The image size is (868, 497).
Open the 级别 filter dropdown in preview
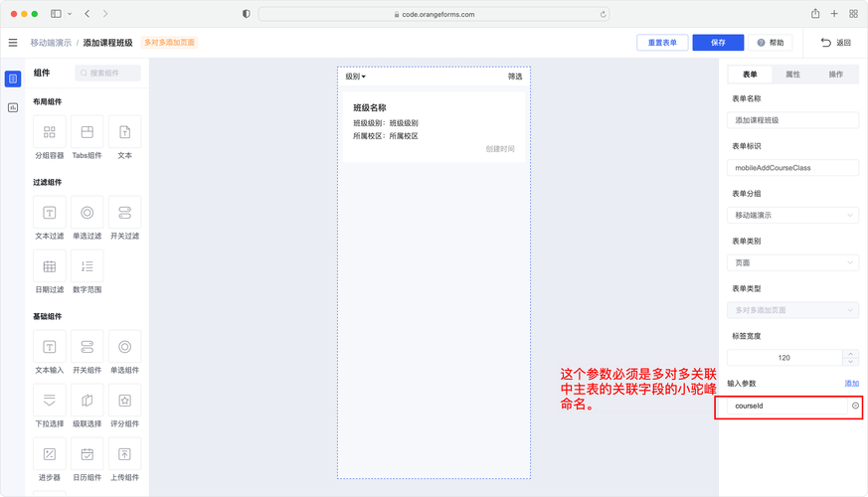click(x=355, y=77)
